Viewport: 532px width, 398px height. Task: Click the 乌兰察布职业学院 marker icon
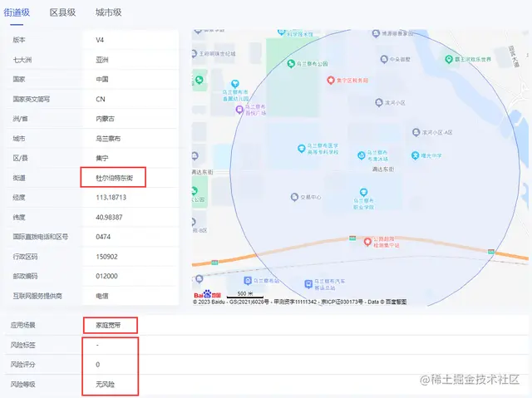coord(364,192)
